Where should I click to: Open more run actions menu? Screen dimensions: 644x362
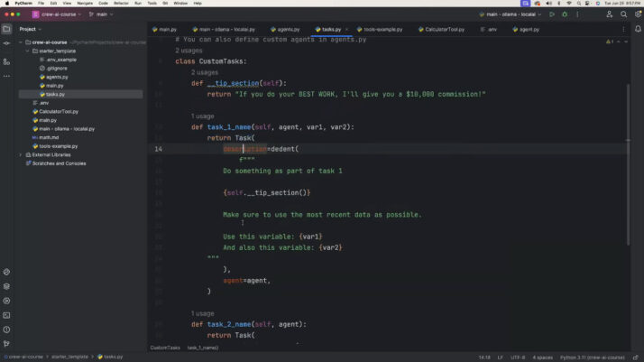click(577, 14)
